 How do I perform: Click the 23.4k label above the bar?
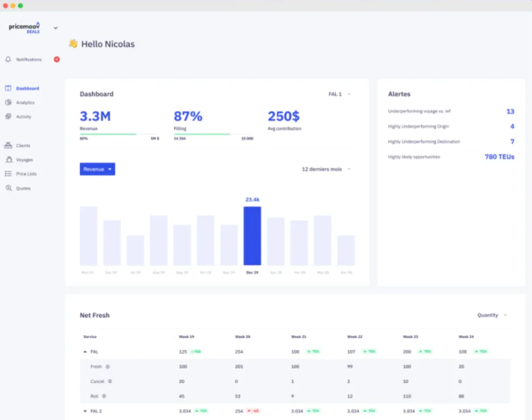[x=252, y=200]
